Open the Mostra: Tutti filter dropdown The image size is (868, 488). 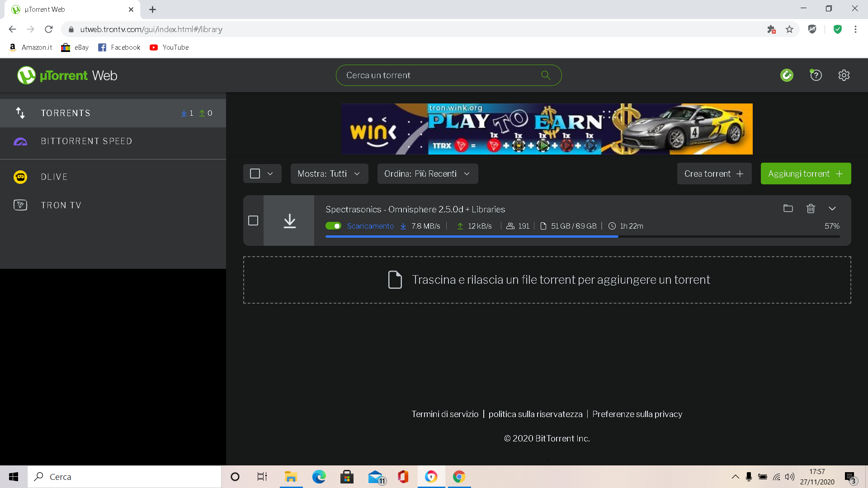pyautogui.click(x=329, y=174)
